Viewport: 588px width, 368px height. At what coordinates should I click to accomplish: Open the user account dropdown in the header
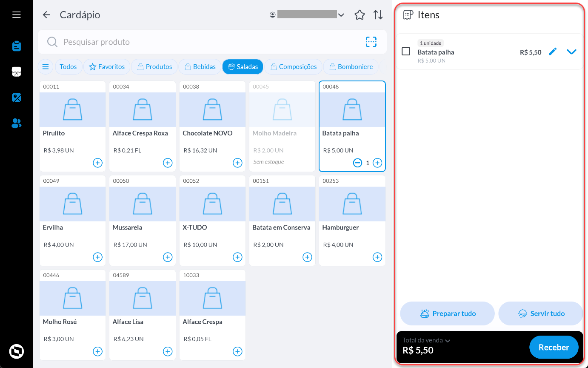point(307,15)
